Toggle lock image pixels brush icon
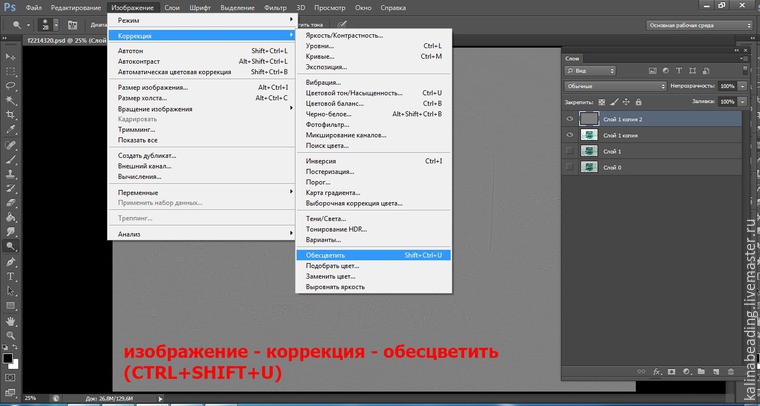 pyautogui.click(x=614, y=102)
